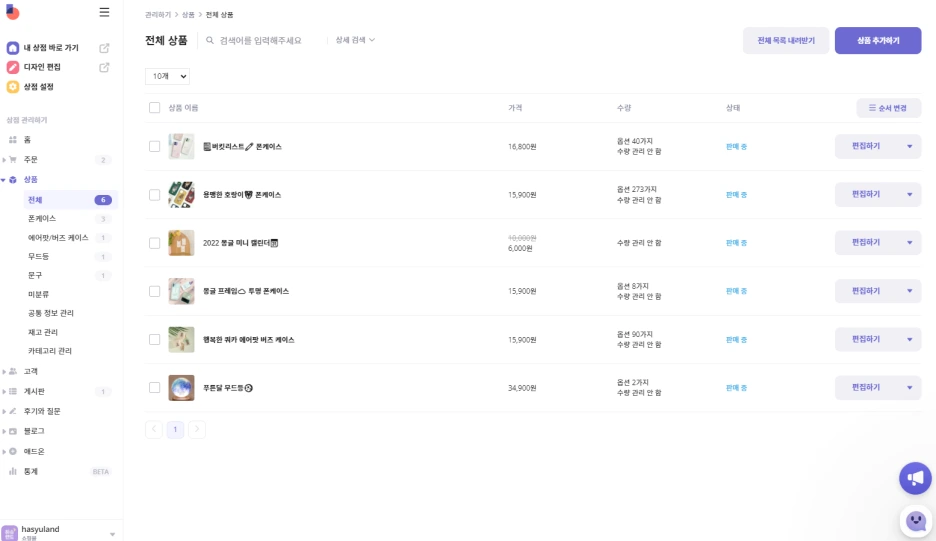Open the 10개 page size dropdown
Image resolution: width=936 pixels, height=541 pixels.
pyautogui.click(x=168, y=76)
